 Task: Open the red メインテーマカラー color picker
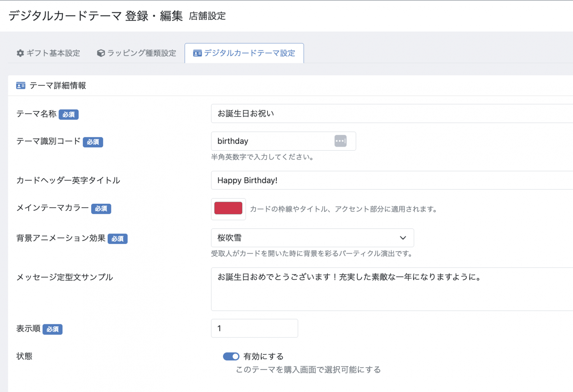coord(228,209)
